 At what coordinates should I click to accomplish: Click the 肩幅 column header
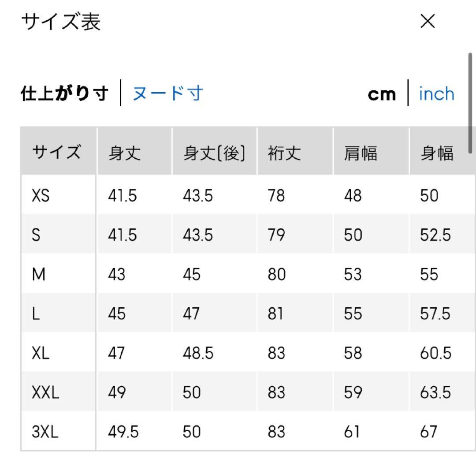pyautogui.click(x=360, y=153)
